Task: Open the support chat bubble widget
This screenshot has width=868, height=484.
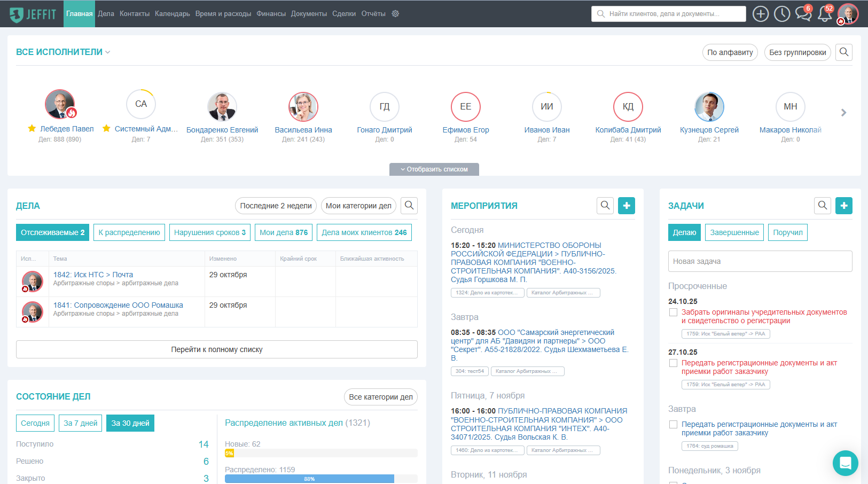Action: pyautogui.click(x=845, y=463)
